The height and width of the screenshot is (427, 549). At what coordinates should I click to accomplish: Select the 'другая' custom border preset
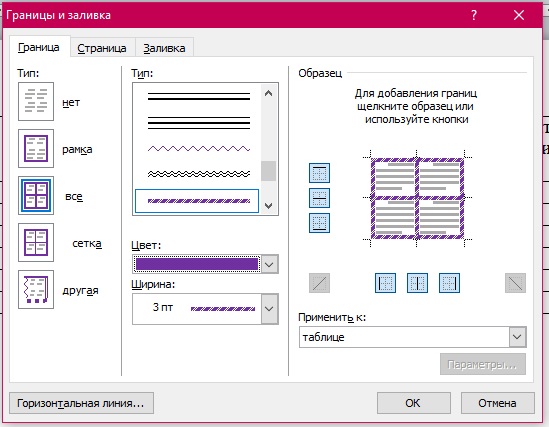point(36,289)
